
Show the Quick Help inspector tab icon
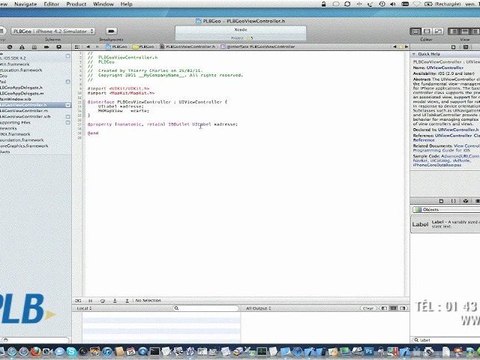click(x=466, y=47)
